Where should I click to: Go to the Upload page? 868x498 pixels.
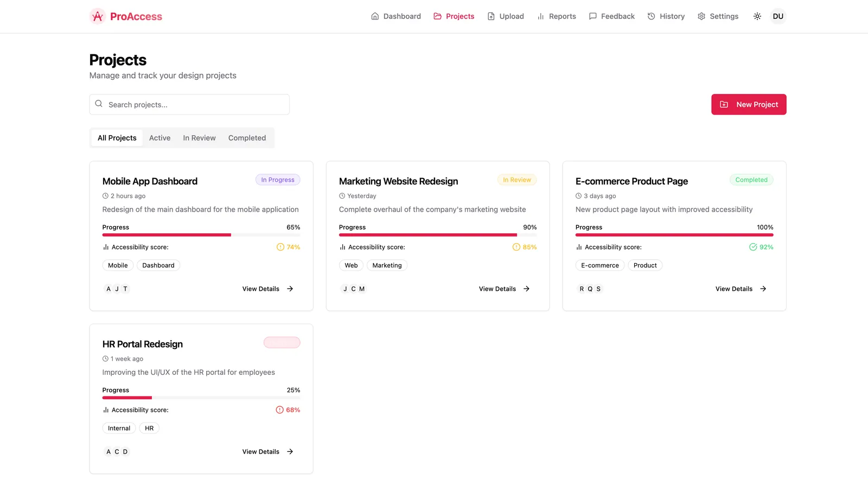click(506, 16)
